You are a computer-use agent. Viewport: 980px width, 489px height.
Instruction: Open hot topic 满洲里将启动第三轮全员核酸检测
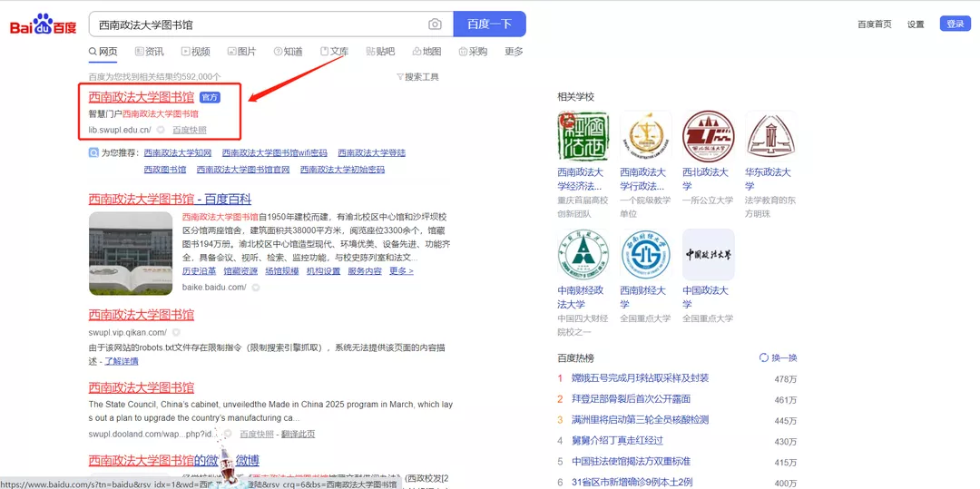coord(641,420)
